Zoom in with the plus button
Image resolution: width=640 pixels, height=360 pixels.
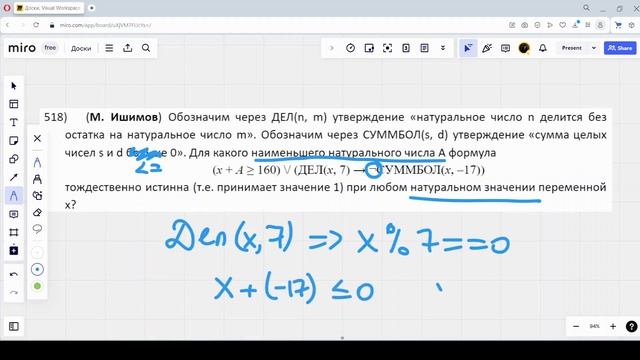click(x=613, y=326)
